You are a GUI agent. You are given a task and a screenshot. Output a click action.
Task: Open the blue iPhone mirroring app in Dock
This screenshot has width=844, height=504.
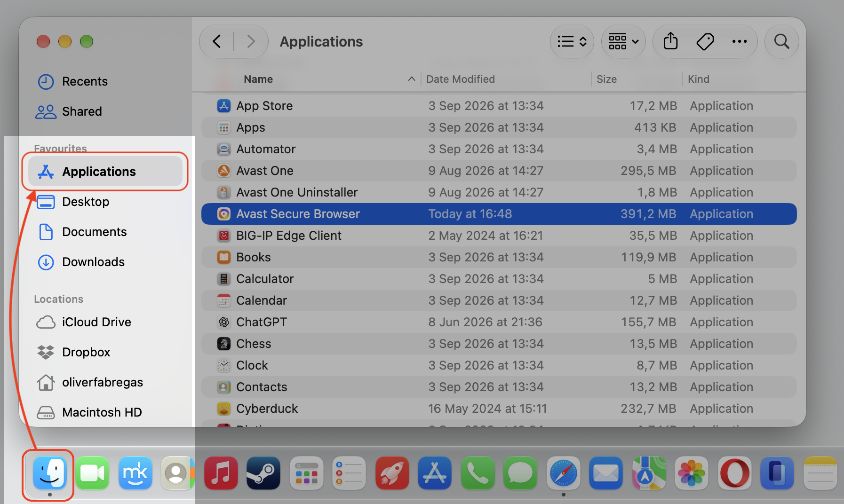click(777, 473)
